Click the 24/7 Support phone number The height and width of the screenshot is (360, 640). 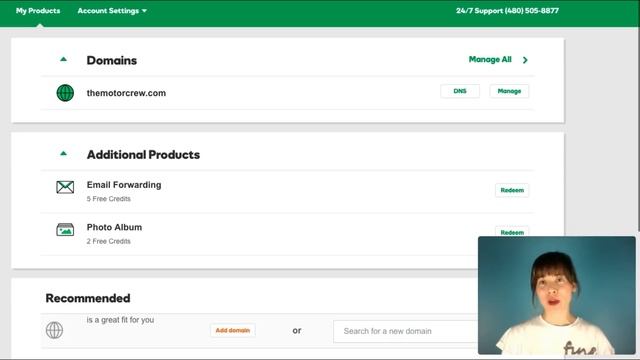click(x=507, y=11)
